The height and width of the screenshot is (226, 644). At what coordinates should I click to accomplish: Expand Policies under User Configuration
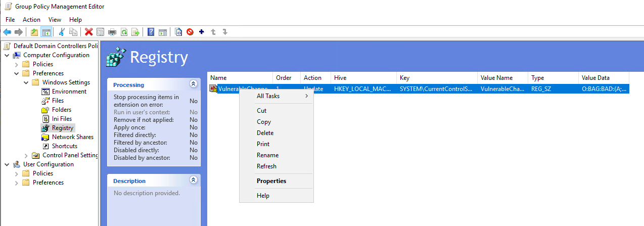tap(16, 173)
